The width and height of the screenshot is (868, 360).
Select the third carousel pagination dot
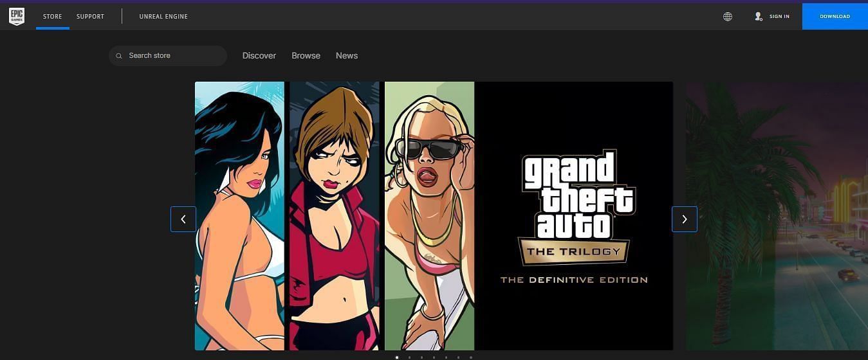click(x=421, y=357)
